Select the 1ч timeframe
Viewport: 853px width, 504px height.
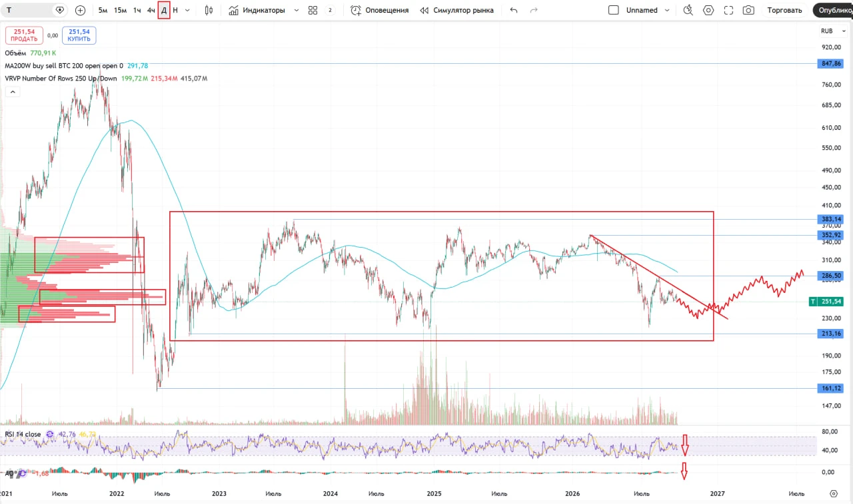[137, 10]
